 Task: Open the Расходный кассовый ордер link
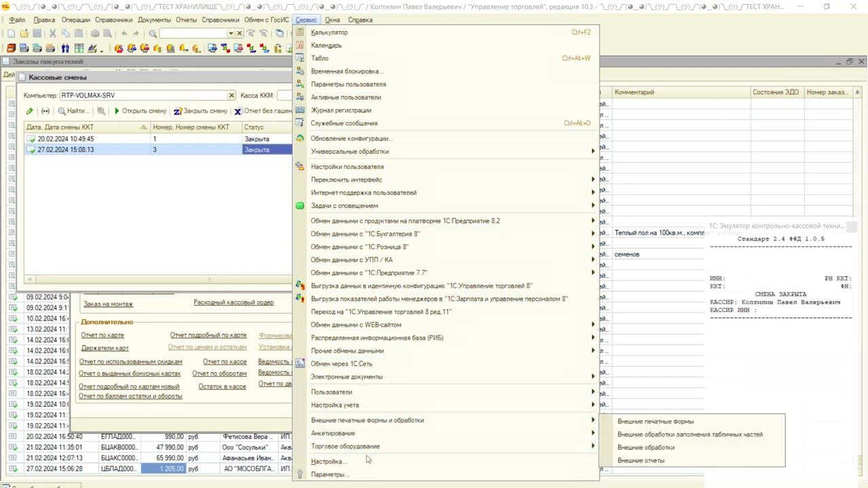[233, 302]
